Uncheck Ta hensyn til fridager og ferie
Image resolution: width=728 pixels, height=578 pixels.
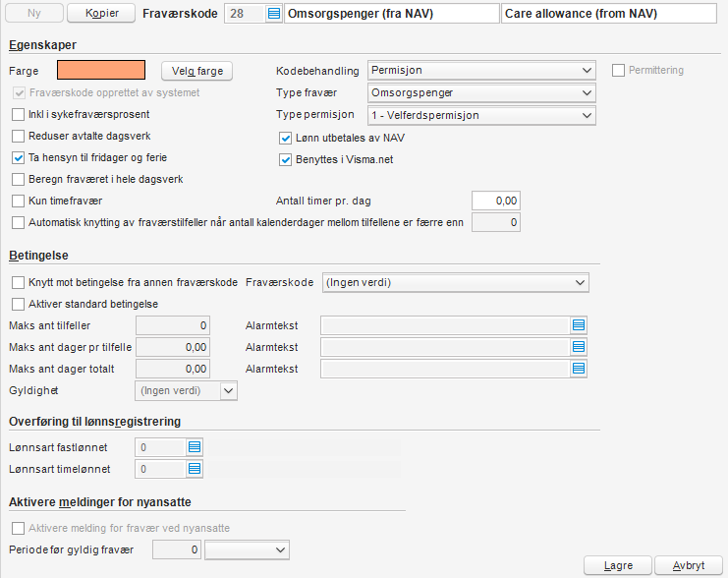pos(18,157)
